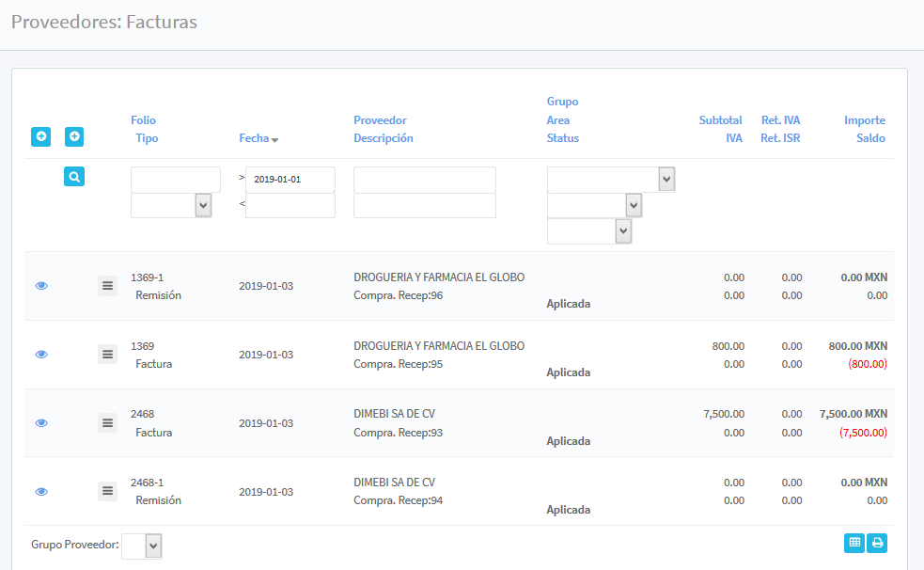Click the Folio filter text field
The image size is (924, 570).
[175, 180]
